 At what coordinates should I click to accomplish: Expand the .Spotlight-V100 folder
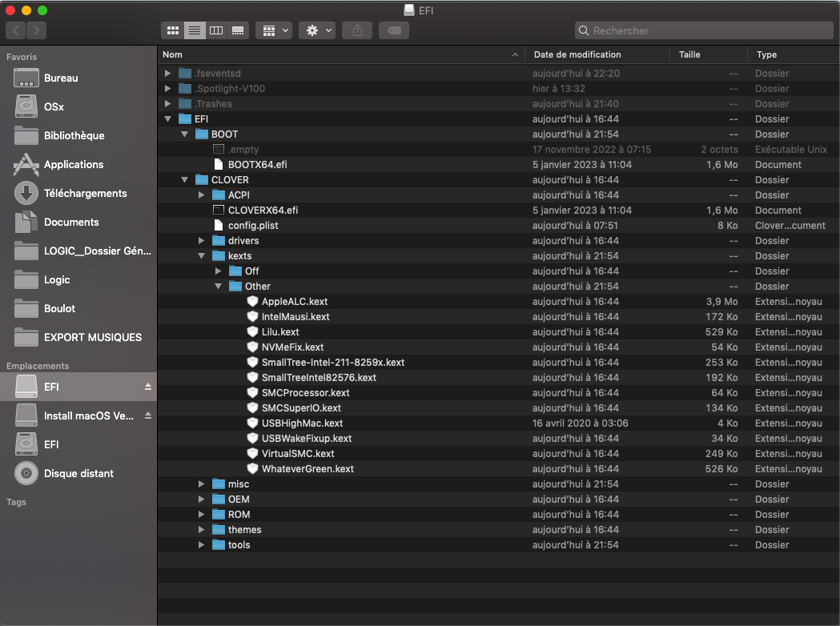coord(167,88)
